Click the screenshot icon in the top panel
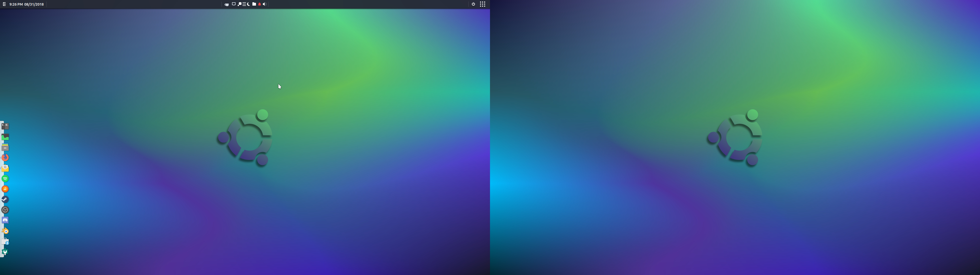The image size is (980, 275). coord(234,4)
